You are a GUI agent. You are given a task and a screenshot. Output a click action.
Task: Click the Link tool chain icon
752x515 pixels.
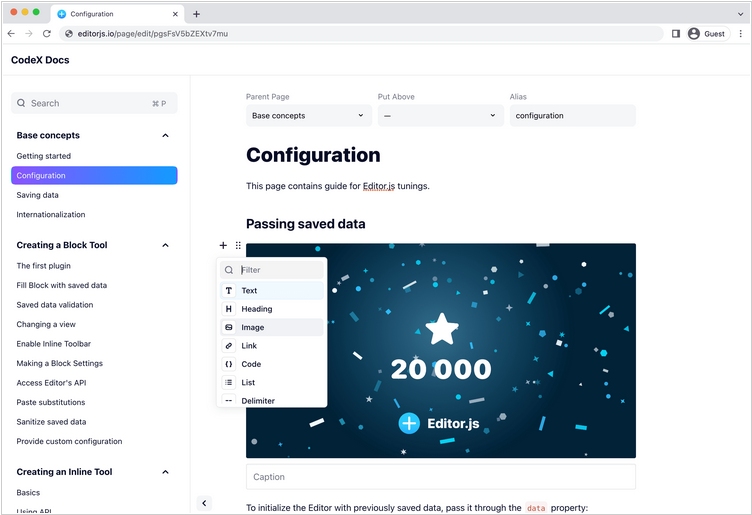click(229, 346)
